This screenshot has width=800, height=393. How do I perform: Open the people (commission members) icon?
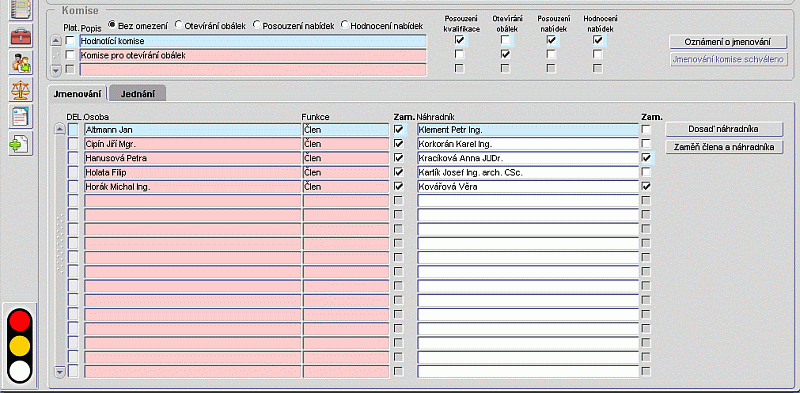[20, 63]
